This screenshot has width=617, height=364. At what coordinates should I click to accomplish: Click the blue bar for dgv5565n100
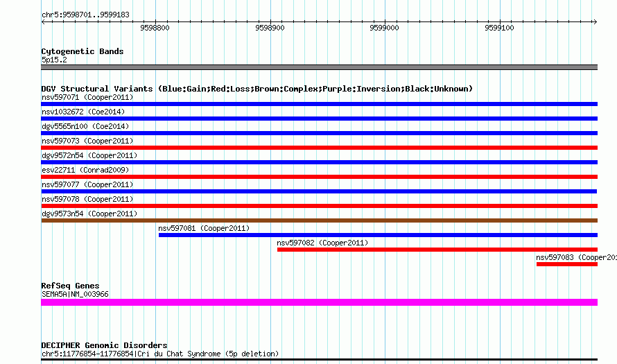click(319, 133)
